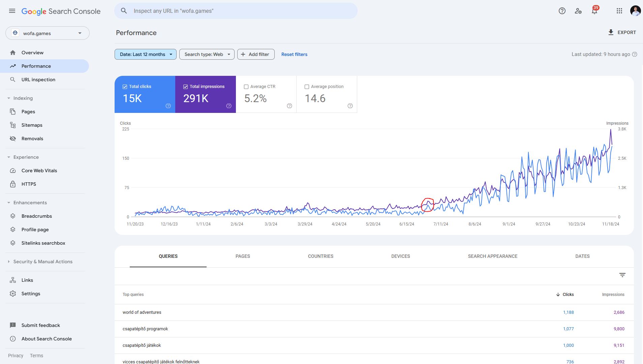Enable the Average CTR checkbox
The height and width of the screenshot is (364, 643).
coord(246,87)
